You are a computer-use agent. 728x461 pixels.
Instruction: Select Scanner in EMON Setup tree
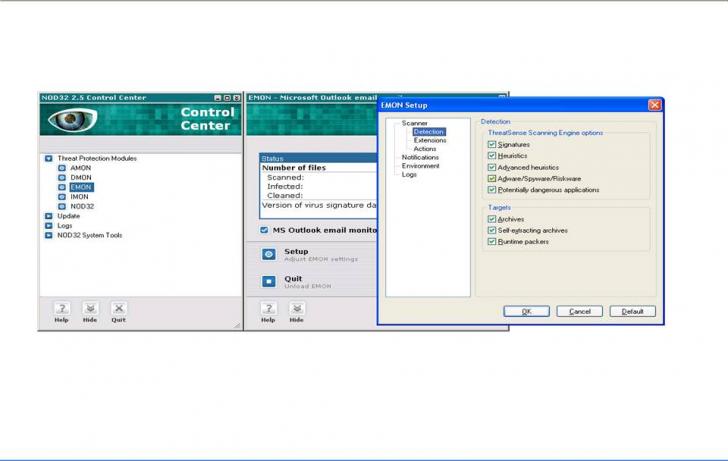(x=415, y=123)
